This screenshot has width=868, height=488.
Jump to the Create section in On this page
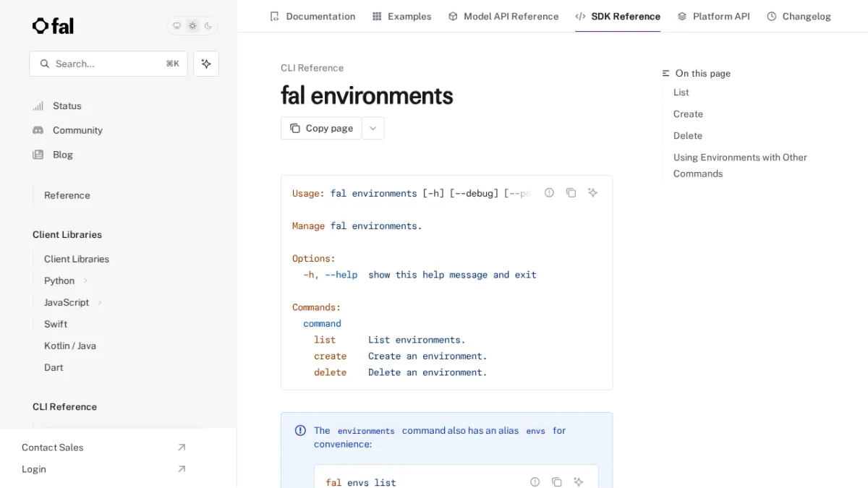688,114
